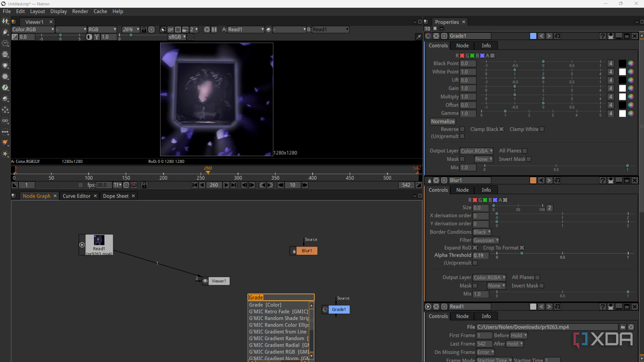Open Color tools in left toolbar
The image size is (644, 362).
coord(5,66)
